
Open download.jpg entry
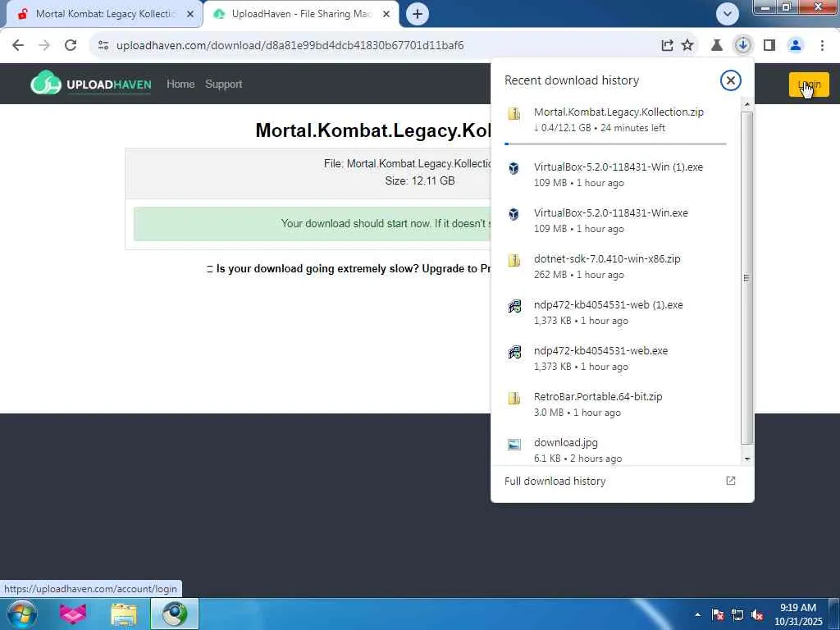615,449
